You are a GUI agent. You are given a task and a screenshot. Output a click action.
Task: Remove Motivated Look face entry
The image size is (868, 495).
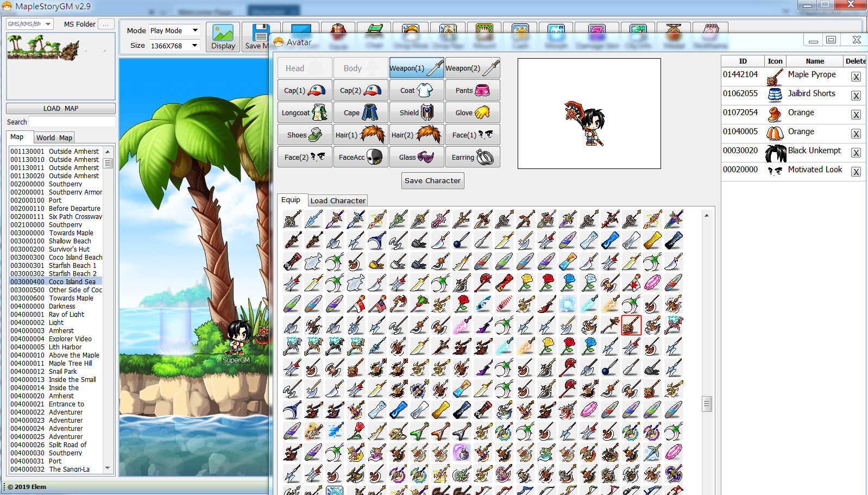[x=856, y=172]
